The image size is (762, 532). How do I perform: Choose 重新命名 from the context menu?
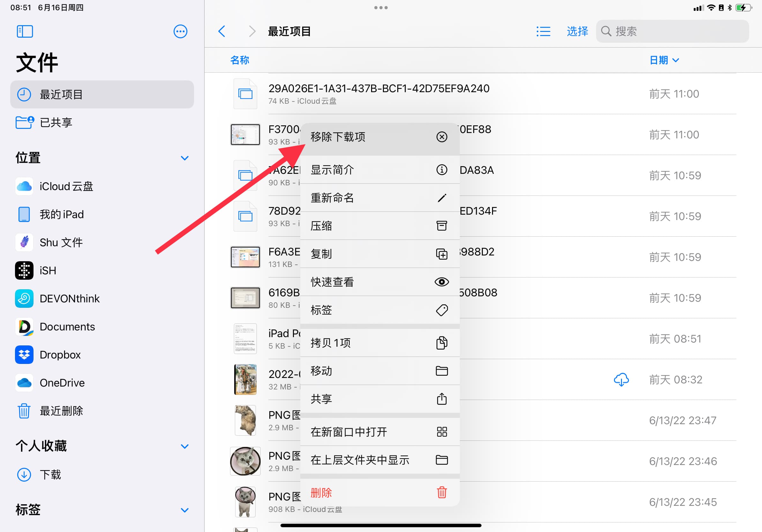point(380,198)
